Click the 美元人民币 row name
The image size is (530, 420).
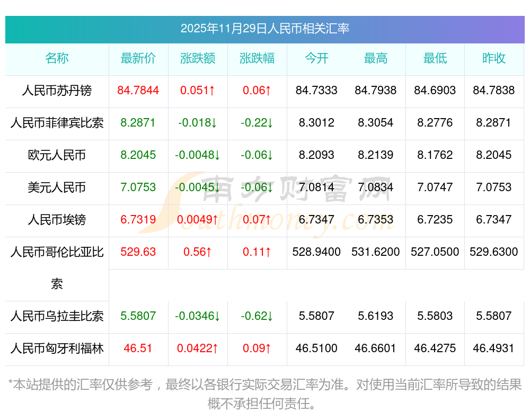[x=57, y=187]
